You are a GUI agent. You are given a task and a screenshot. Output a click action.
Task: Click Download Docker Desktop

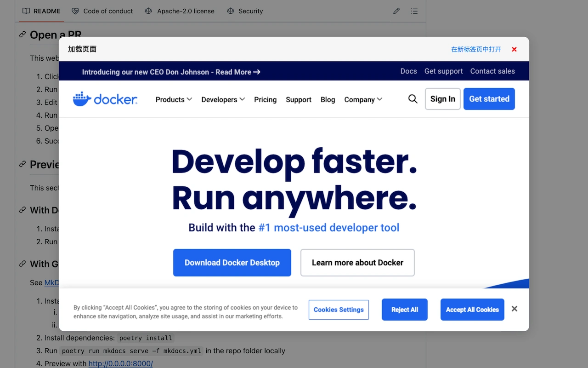point(232,262)
